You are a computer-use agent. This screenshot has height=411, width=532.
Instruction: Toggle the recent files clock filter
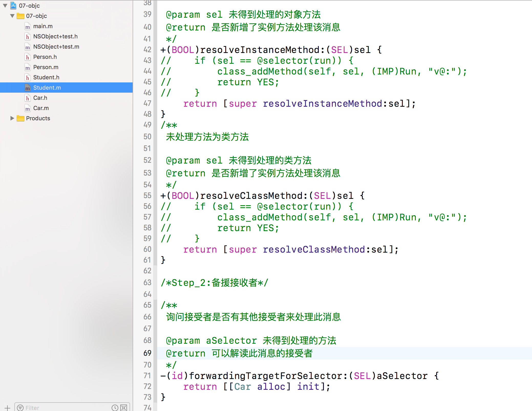click(x=115, y=408)
